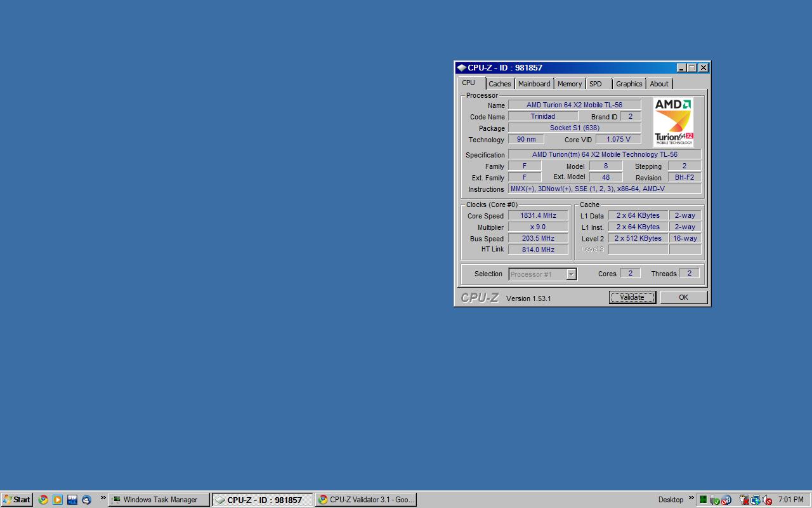This screenshot has width=812, height=508.
Task: Click the Model value 8
Action: pos(606,166)
